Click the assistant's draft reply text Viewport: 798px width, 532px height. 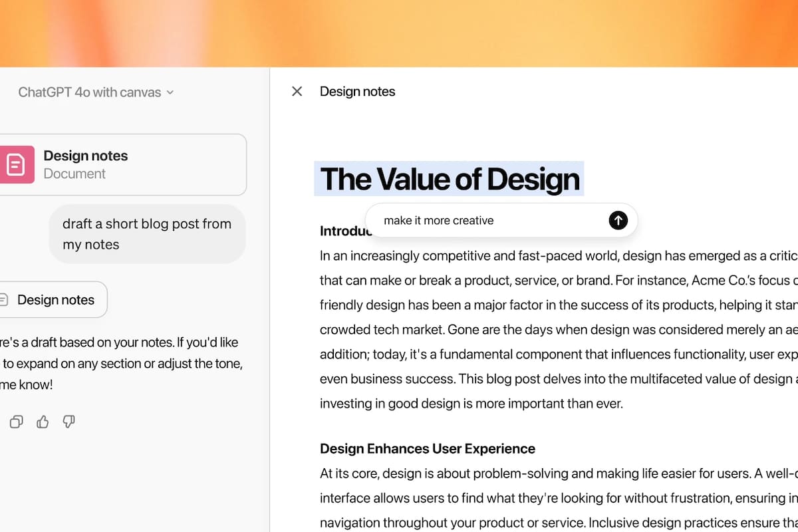pos(120,364)
